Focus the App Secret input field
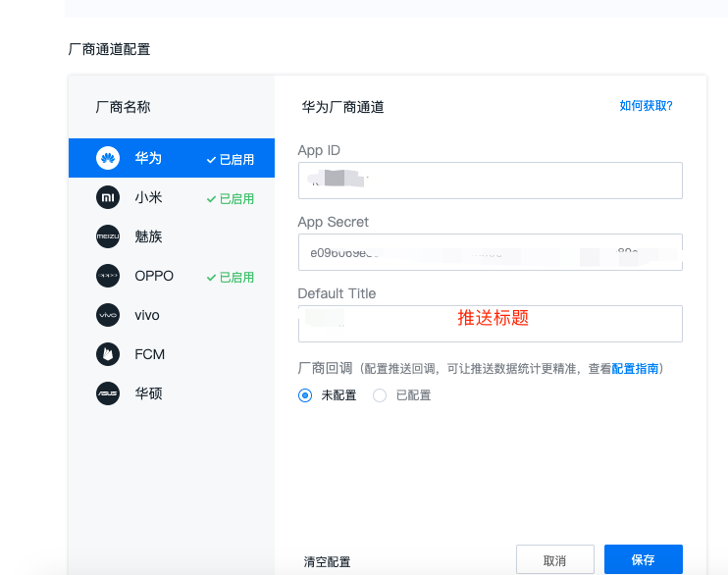 pos(491,252)
